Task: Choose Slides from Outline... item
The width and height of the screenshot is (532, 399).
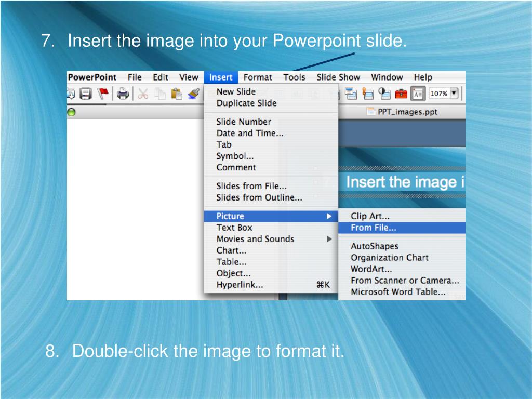Action: point(271,197)
